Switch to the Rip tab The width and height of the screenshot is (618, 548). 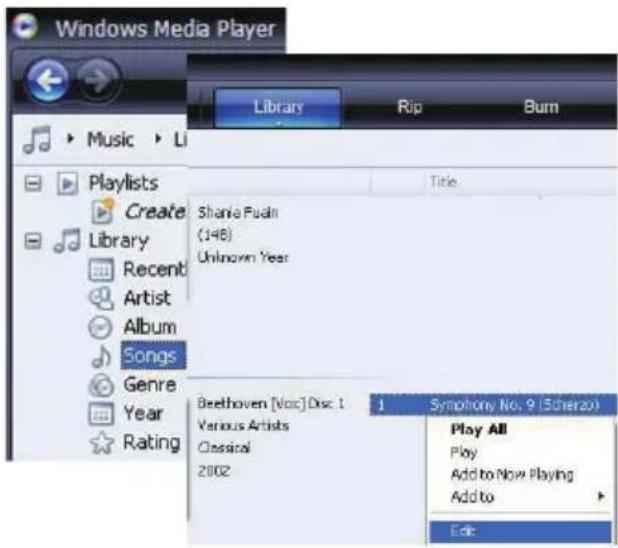(x=410, y=107)
